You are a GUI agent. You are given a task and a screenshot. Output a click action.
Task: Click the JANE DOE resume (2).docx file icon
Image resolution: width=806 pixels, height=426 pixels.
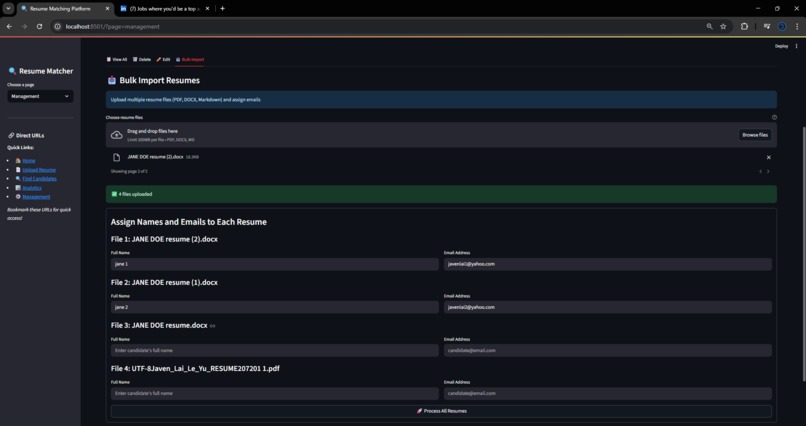117,157
